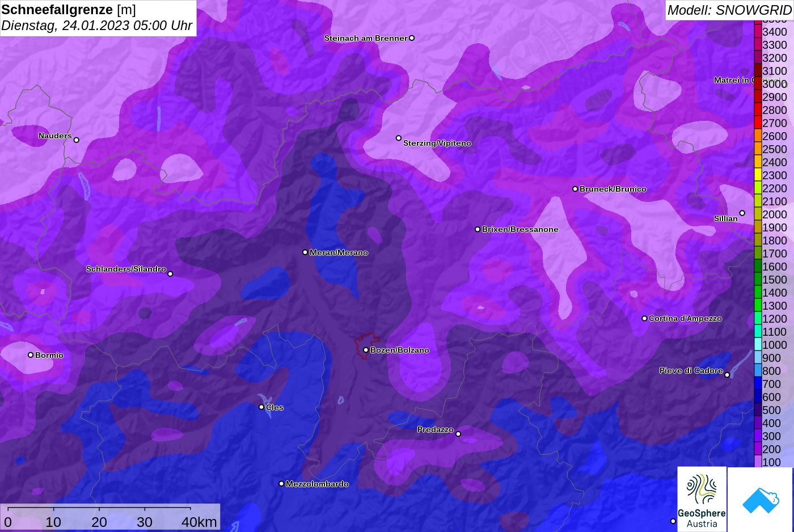
Task: Click the 1500 green legend swatch
Action: pos(758,279)
